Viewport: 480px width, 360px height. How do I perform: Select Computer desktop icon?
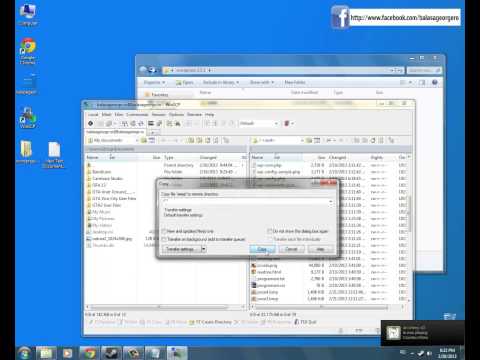[28, 15]
